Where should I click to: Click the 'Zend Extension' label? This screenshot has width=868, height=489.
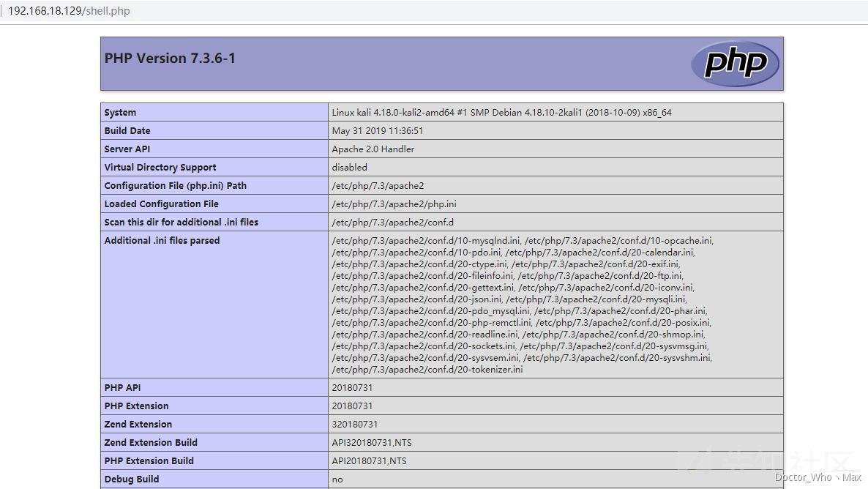[x=138, y=424]
